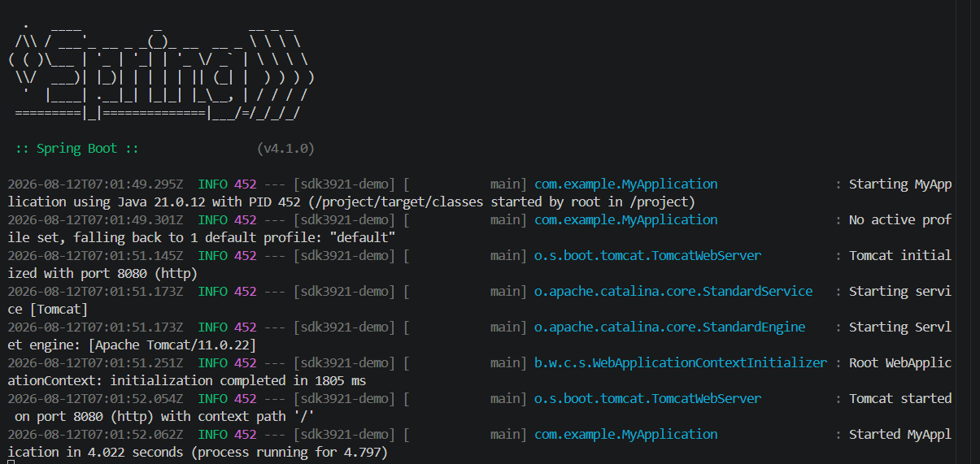Screen dimensions: 980x464
Task: Click the 'Starting servi' message fragment
Action: 900,292
